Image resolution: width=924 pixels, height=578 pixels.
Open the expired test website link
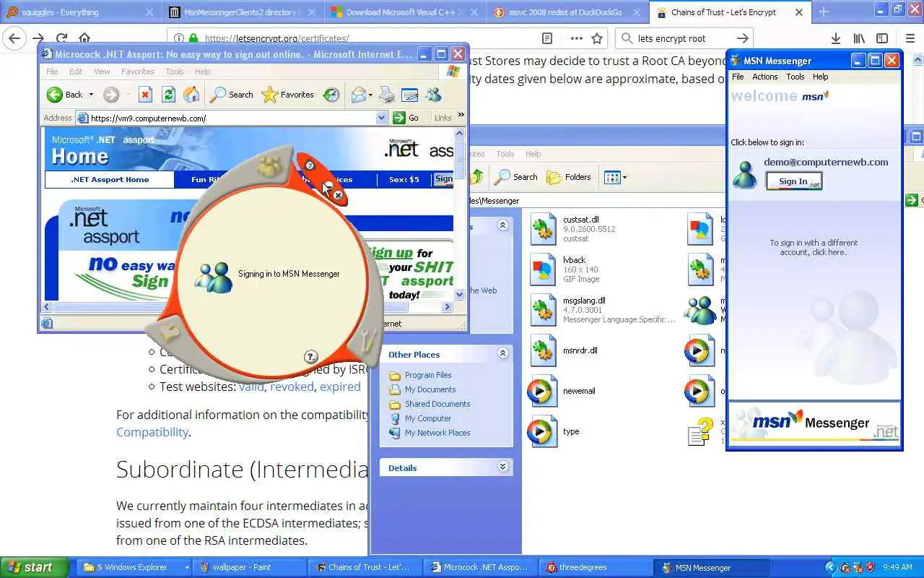(x=340, y=387)
